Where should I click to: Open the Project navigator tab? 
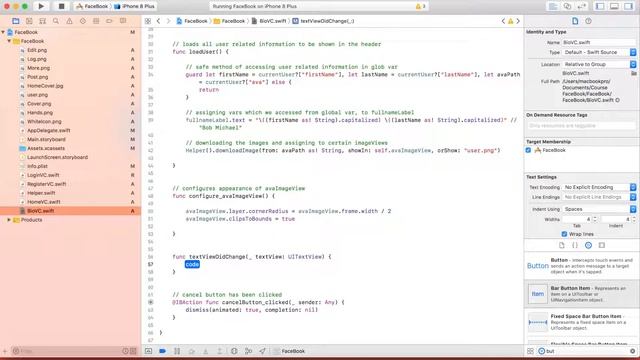[16, 21]
